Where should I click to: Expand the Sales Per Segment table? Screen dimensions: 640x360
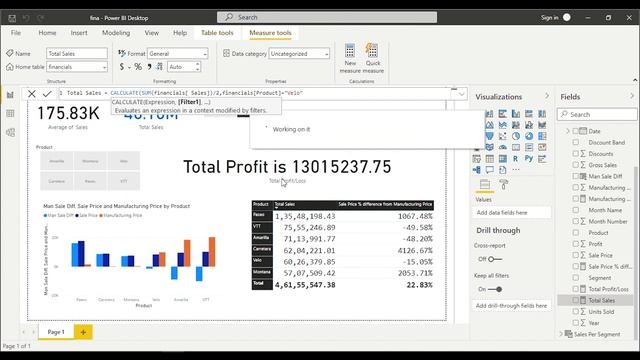pos(561,334)
